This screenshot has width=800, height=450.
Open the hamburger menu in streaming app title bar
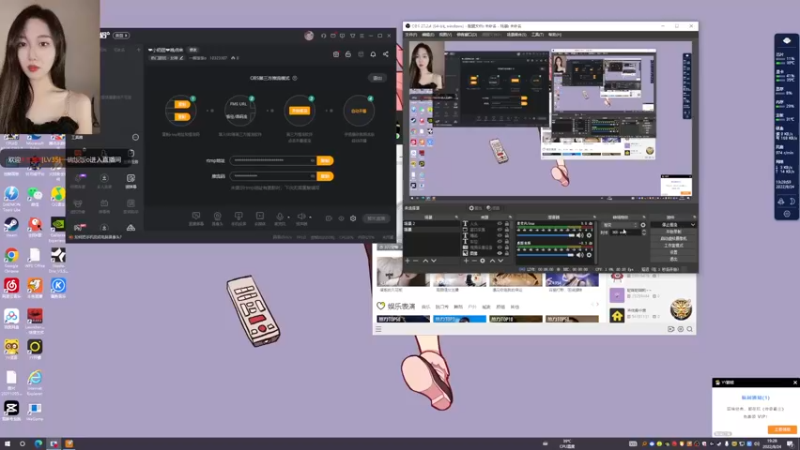pyautogui.click(x=362, y=36)
